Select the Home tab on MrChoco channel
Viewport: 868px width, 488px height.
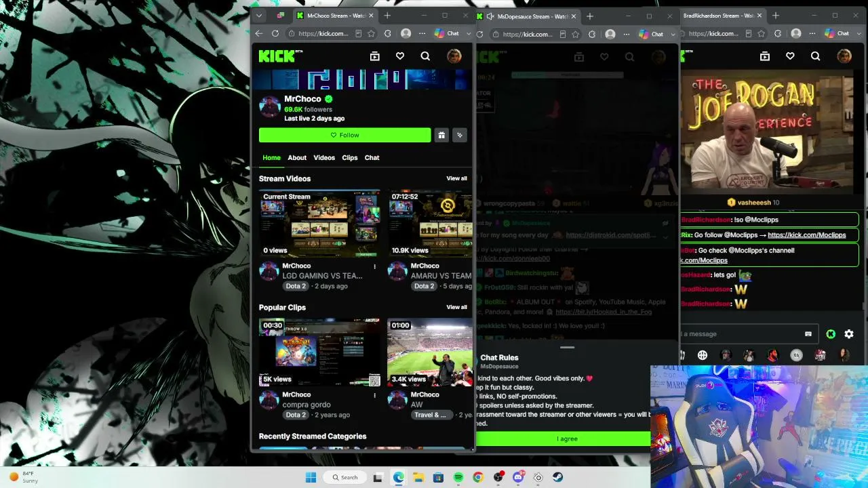click(x=271, y=158)
